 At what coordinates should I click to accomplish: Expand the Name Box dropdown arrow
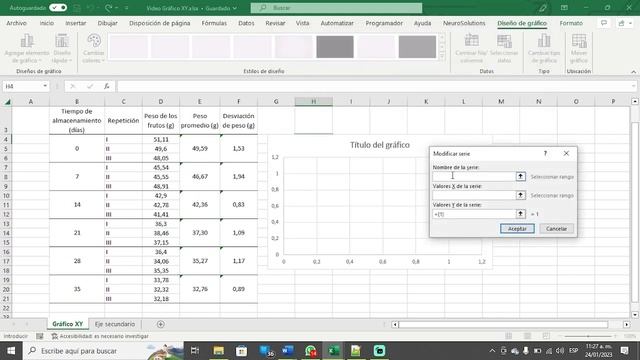(x=45, y=86)
